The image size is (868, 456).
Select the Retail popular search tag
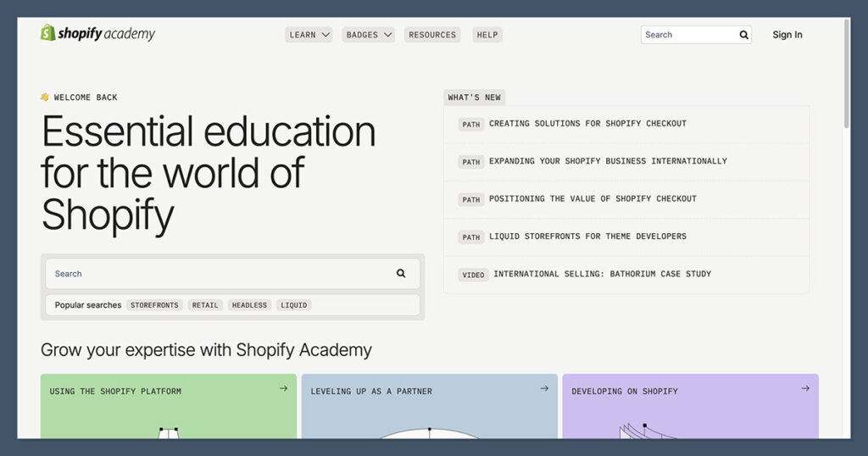tap(204, 305)
